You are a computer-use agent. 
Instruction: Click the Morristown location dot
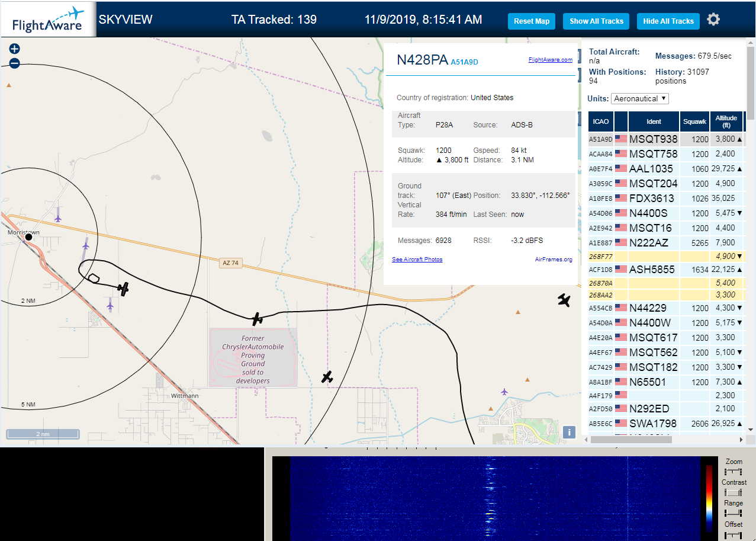28,238
